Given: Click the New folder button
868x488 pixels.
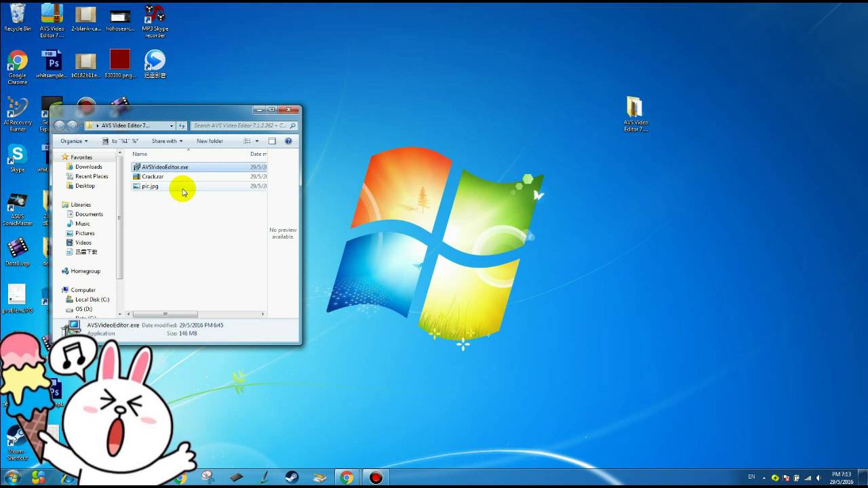Looking at the screenshot, I should 210,141.
